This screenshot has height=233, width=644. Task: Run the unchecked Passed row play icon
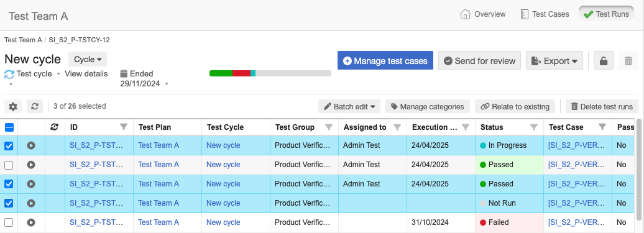click(x=31, y=165)
